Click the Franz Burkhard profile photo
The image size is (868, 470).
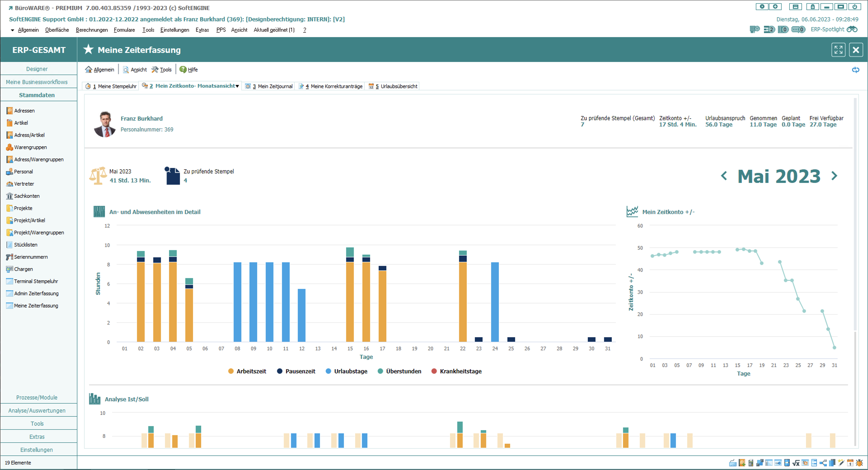(x=105, y=124)
